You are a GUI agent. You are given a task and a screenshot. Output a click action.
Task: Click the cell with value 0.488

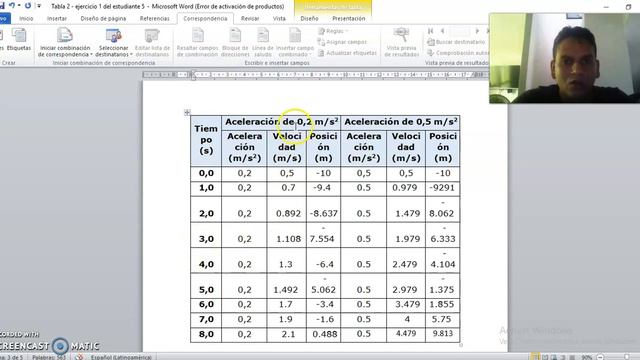pos(323,334)
